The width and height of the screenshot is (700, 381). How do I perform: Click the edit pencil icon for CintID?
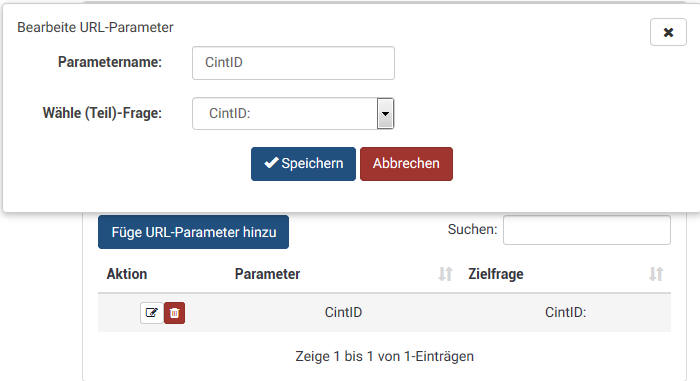tap(152, 313)
